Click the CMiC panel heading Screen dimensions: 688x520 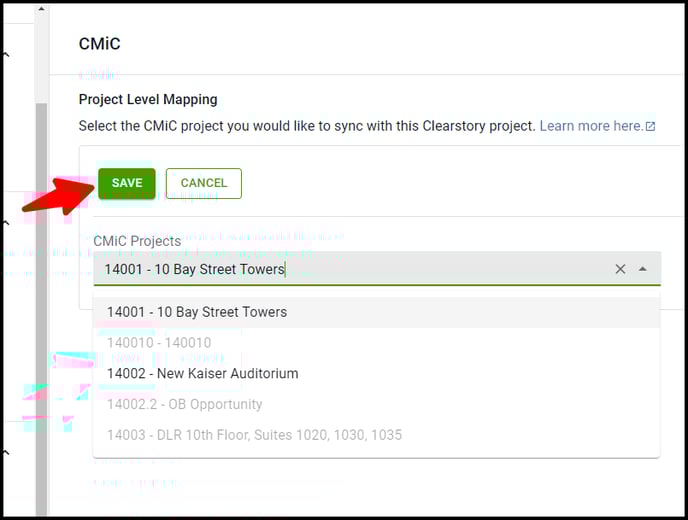pyautogui.click(x=100, y=44)
